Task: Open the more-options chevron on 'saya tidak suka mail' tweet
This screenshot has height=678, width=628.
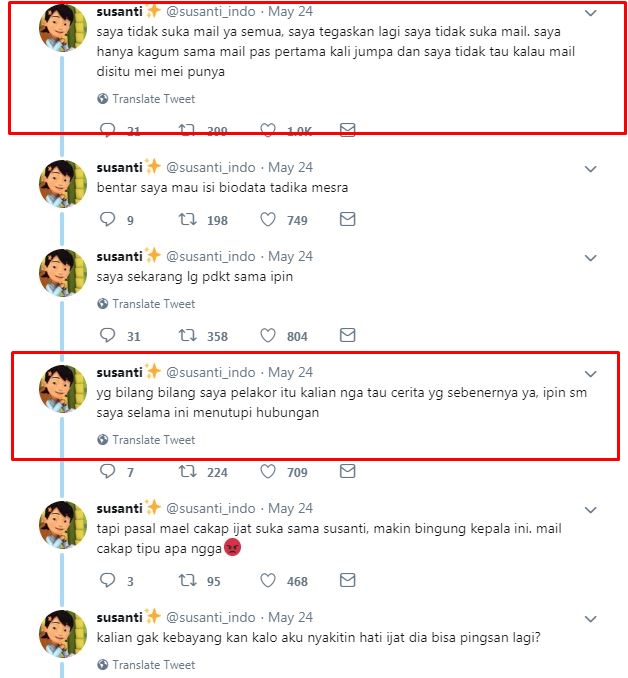Action: point(590,13)
